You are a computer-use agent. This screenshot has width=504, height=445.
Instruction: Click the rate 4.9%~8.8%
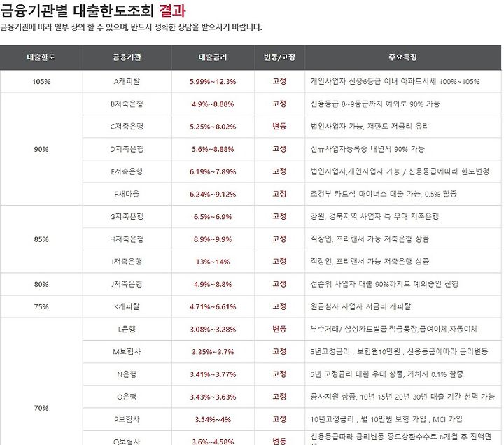coord(213,284)
